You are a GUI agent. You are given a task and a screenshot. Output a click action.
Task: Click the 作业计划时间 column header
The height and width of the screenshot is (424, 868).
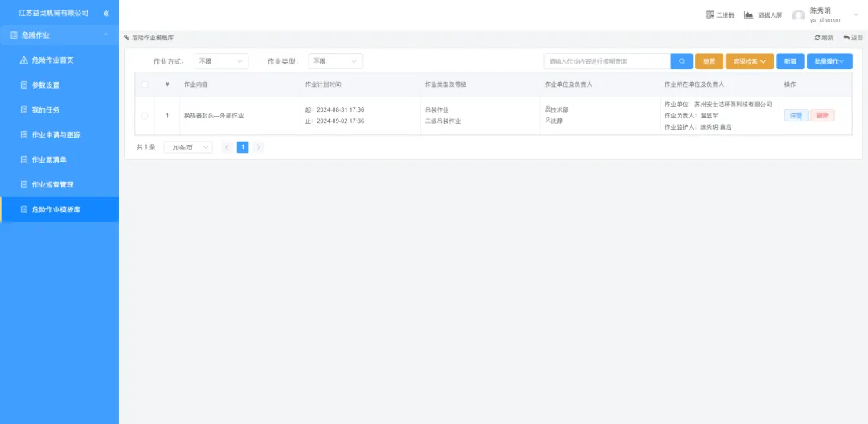point(323,84)
